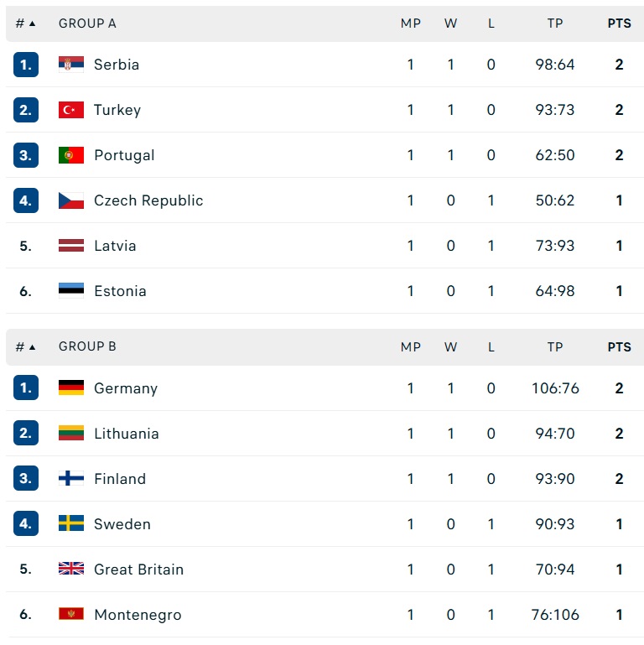This screenshot has width=644, height=645.
Task: Sort Group A by PTS column
Action: (620, 23)
